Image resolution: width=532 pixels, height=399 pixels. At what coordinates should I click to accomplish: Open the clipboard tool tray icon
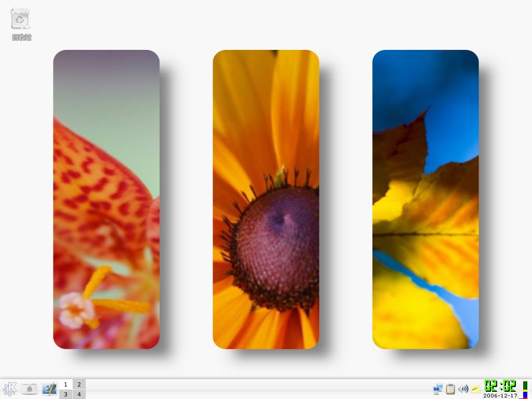click(x=450, y=389)
